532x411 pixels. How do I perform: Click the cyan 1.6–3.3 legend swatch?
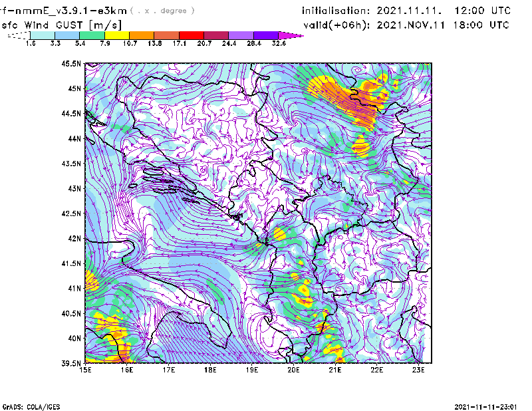coord(43,35)
